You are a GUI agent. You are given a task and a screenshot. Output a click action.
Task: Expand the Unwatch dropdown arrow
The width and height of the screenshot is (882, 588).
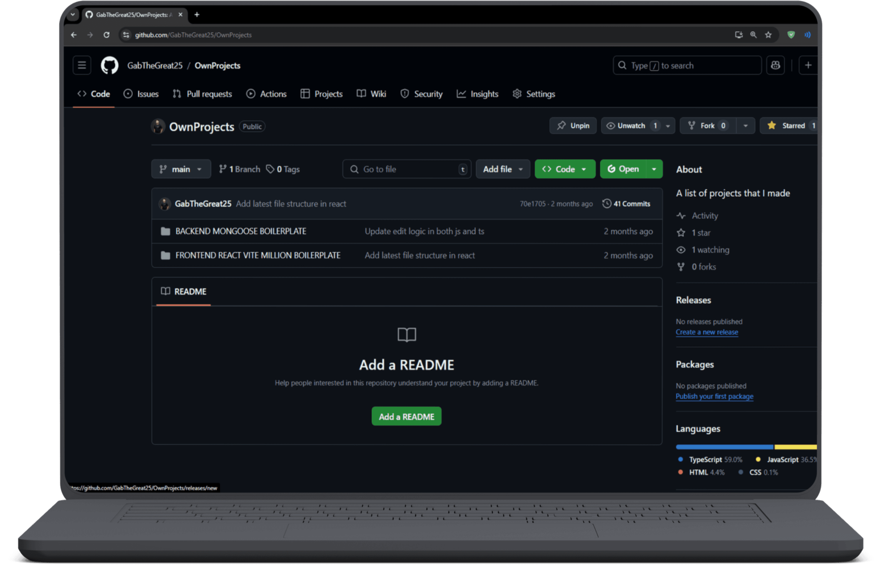point(668,126)
